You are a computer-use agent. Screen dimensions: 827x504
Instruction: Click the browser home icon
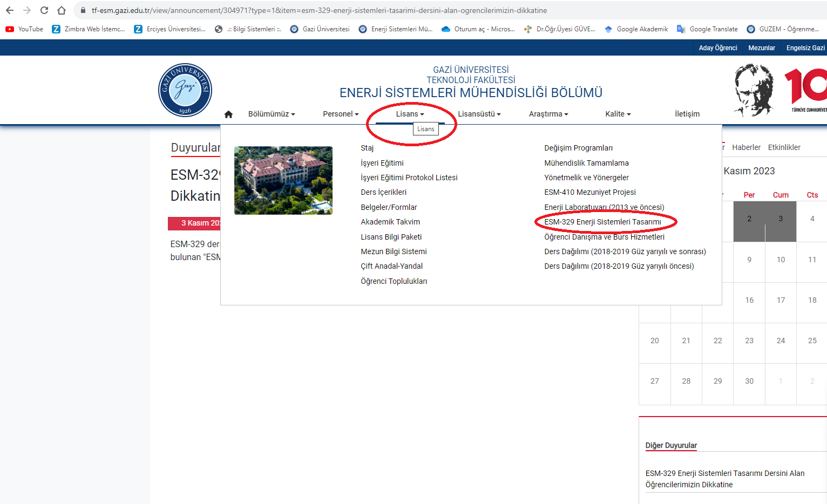[61, 9]
